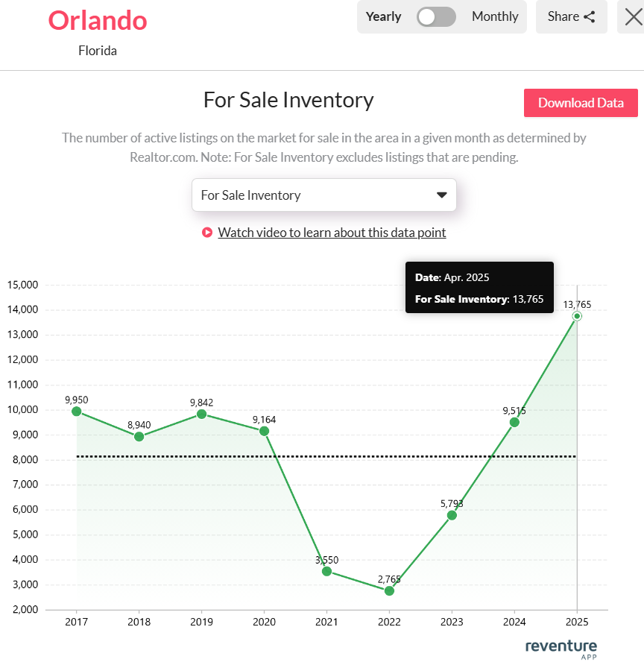Click the dropdown's downward caret arrow
The image size is (644, 665).
coord(441,195)
